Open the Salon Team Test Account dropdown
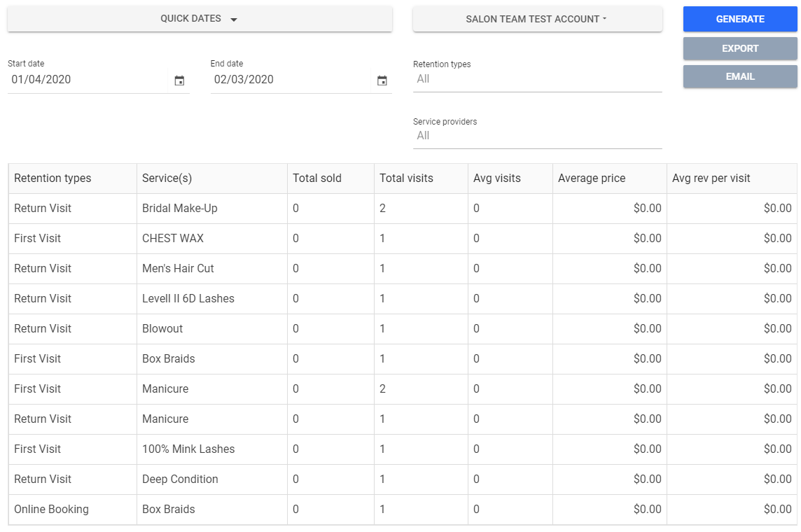 click(x=537, y=19)
